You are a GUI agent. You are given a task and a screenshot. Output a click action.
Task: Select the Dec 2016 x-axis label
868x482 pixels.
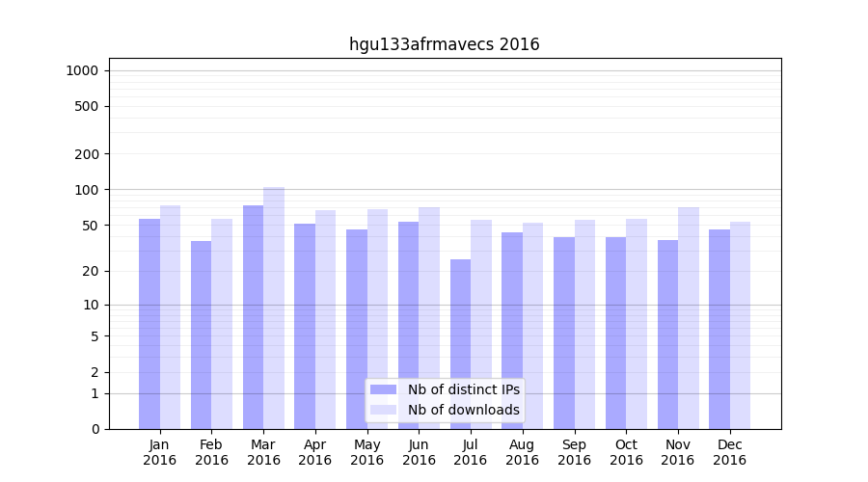coord(729,452)
